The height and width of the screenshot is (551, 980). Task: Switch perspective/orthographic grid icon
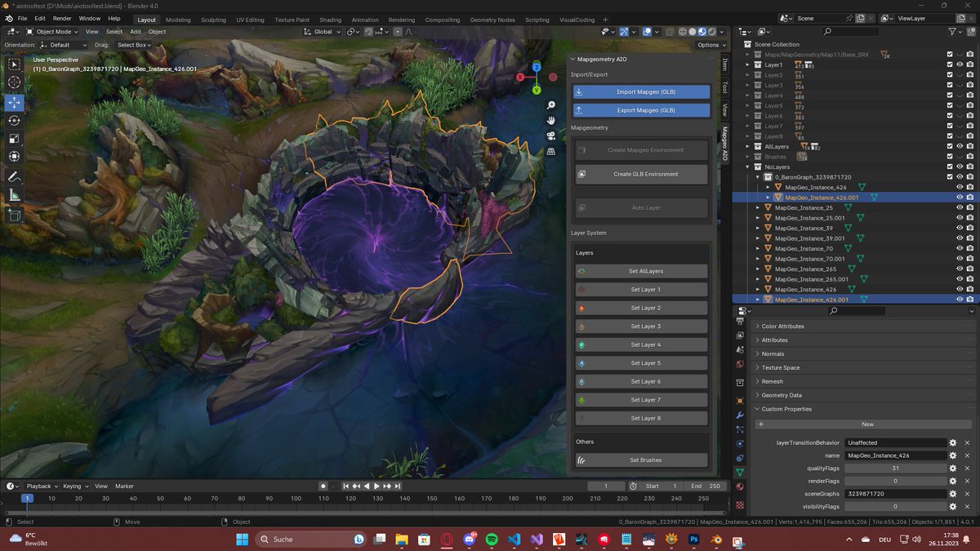pos(551,151)
